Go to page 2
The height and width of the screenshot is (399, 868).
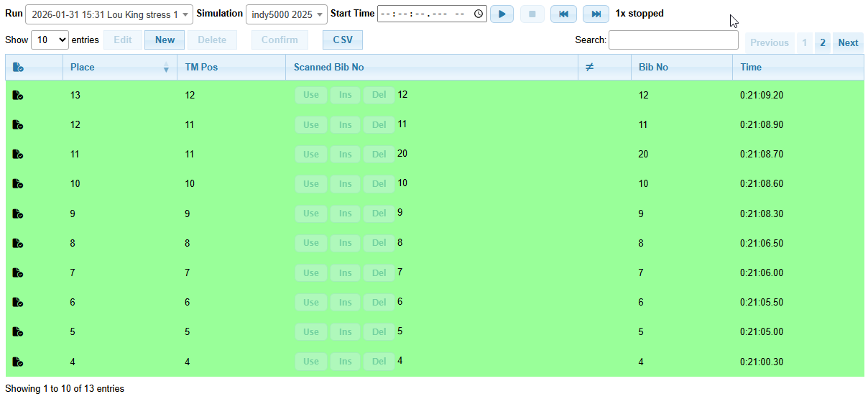tap(823, 42)
